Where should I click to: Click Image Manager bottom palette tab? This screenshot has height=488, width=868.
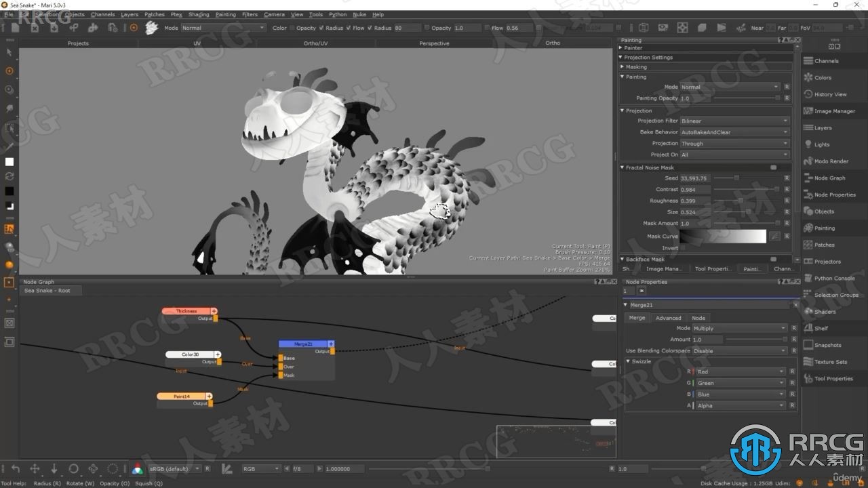click(664, 269)
